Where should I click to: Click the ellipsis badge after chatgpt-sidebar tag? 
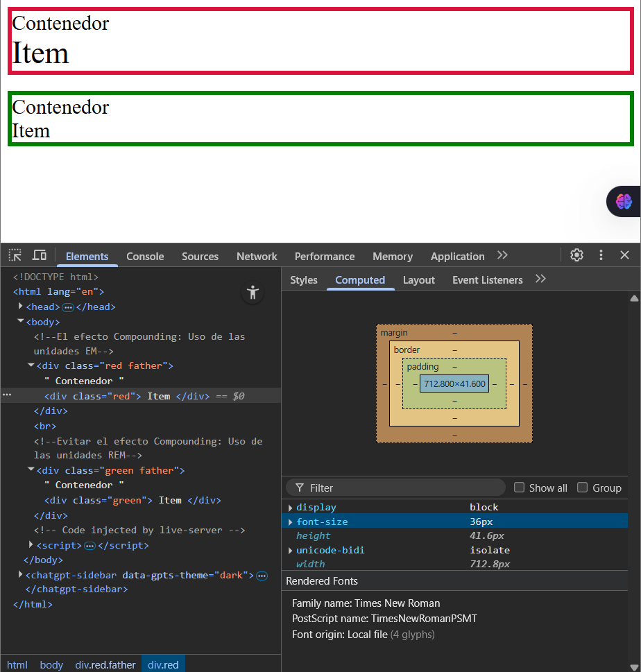[x=262, y=576]
